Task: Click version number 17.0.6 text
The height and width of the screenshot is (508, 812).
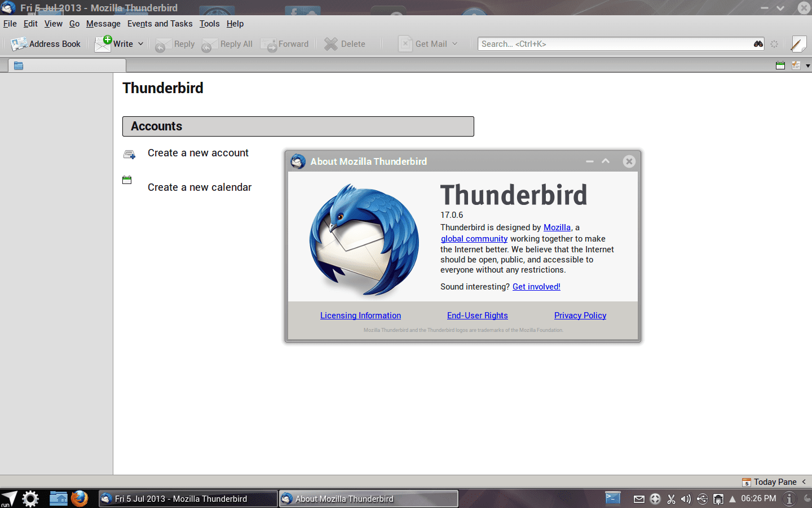Action: (452, 215)
